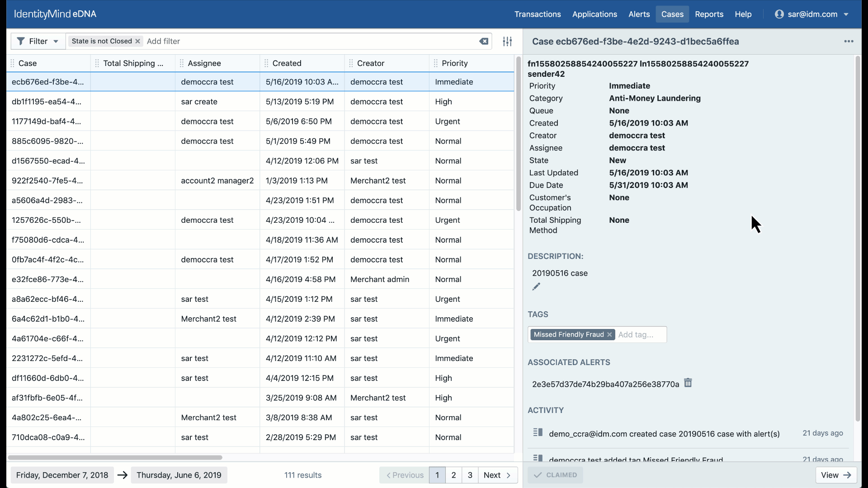The image size is (868, 488).
Task: Click the View button
Action: point(835,475)
